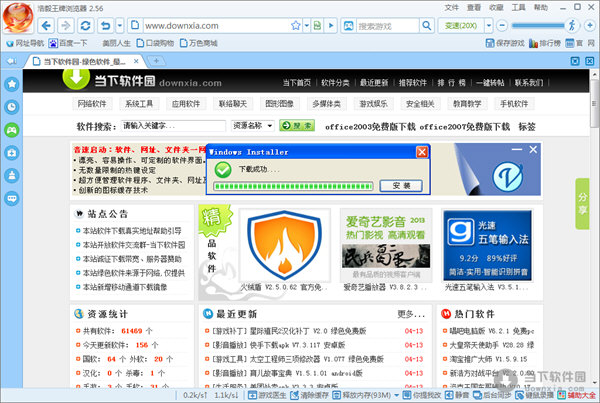
Task: Click the page vertical scrollbar thumb
Action: pyautogui.click(x=594, y=103)
